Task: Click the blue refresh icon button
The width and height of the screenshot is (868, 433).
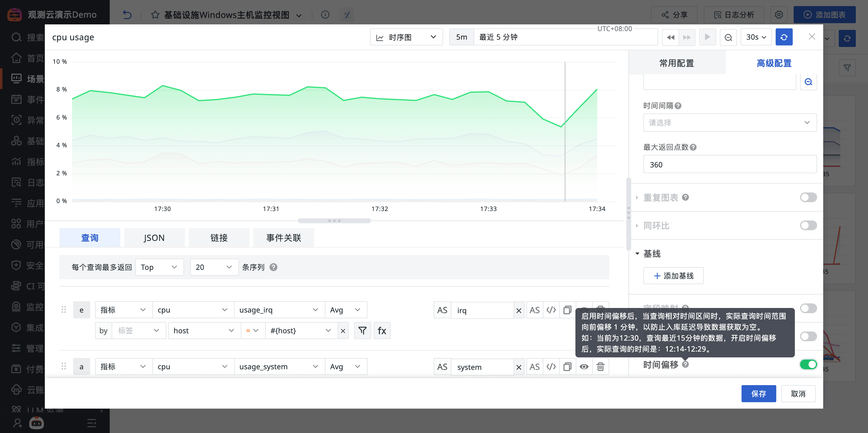Action: [x=784, y=37]
